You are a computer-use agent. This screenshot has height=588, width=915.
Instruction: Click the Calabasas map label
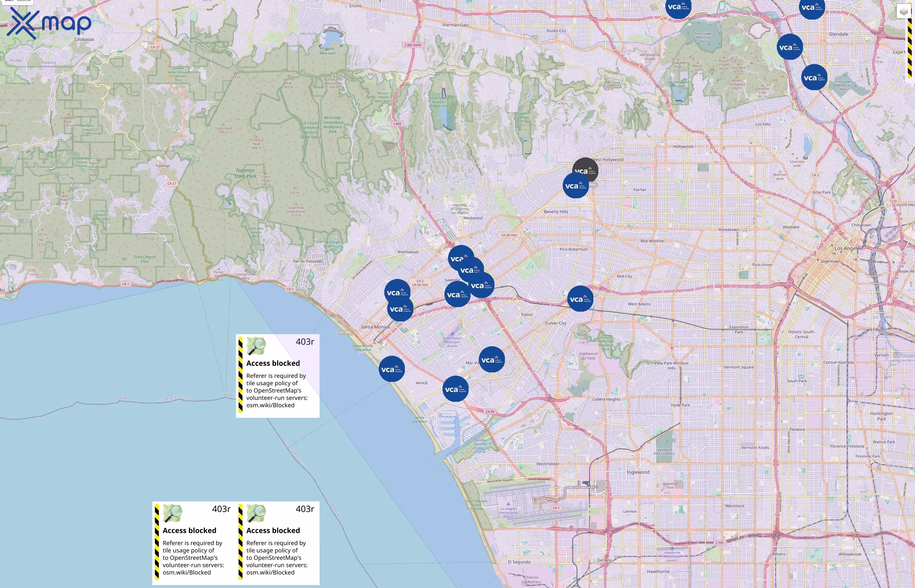pyautogui.click(x=84, y=39)
